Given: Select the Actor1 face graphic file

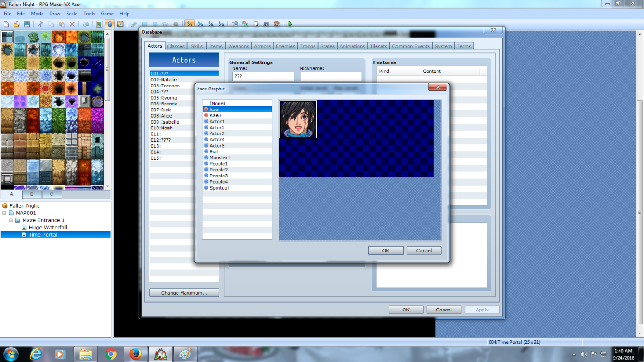Looking at the screenshot, I should coord(237,121).
